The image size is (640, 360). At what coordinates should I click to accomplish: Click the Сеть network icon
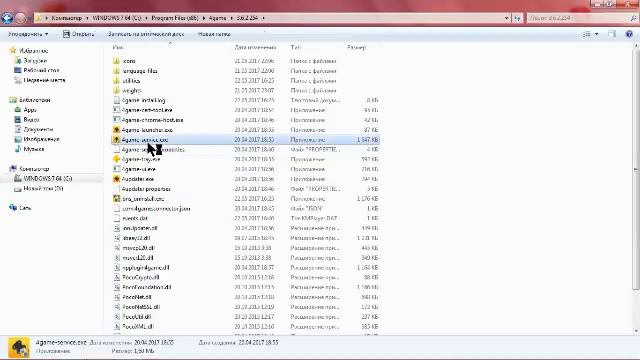click(x=13, y=208)
